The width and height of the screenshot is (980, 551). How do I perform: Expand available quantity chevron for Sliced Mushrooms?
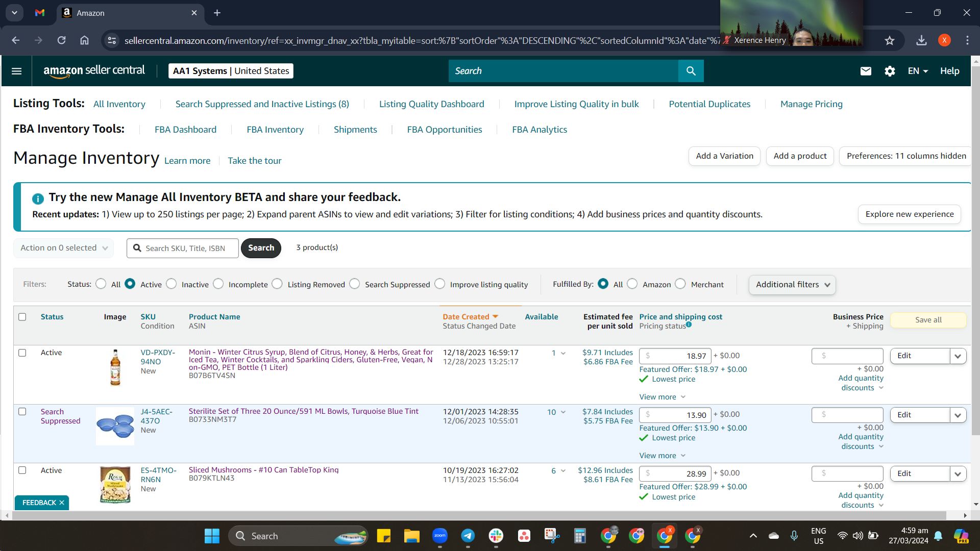pyautogui.click(x=563, y=471)
